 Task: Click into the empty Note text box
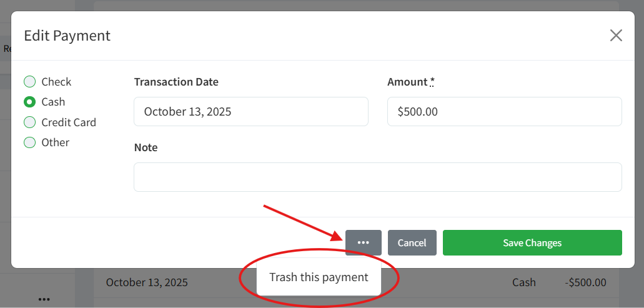click(377, 177)
